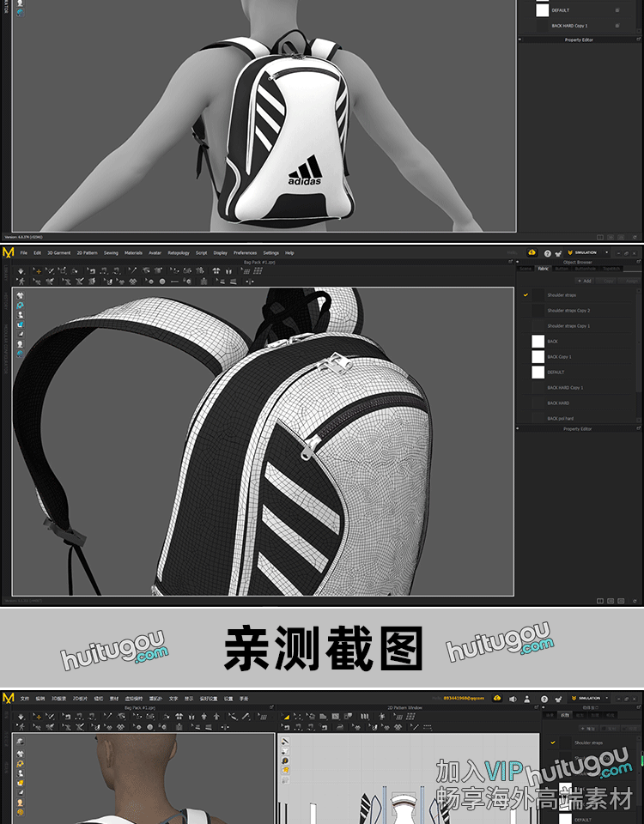Open the 虚拟模特 menu in Chinese window
The image size is (644, 824).
(x=134, y=699)
